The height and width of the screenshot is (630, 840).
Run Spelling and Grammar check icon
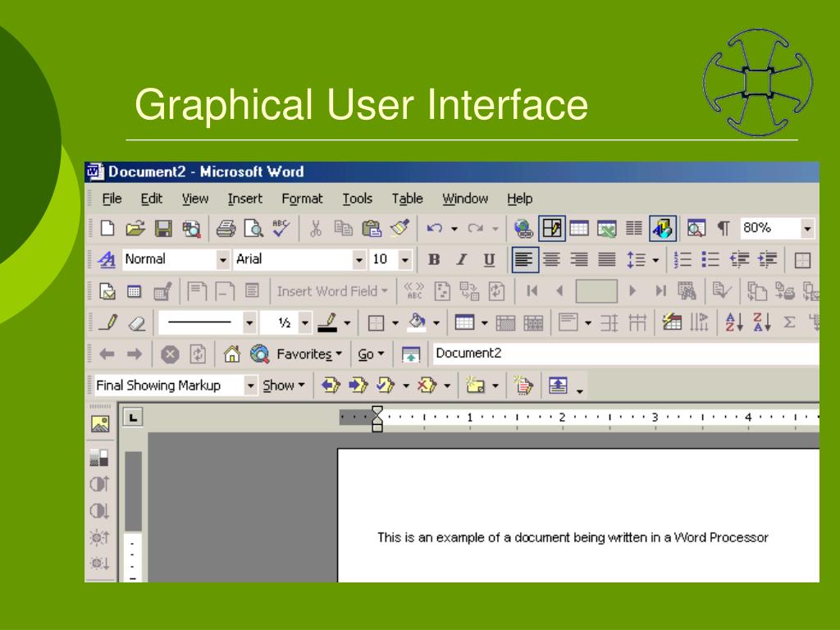point(281,228)
